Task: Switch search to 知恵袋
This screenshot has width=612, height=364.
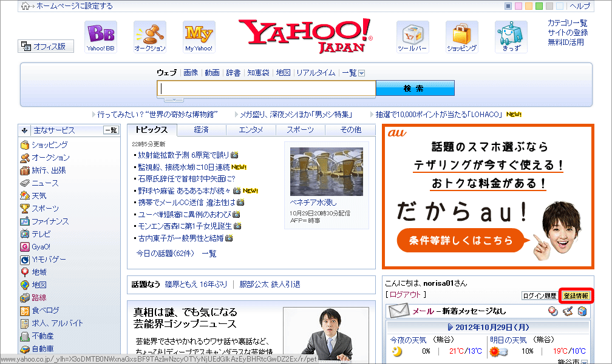Action: 258,73
